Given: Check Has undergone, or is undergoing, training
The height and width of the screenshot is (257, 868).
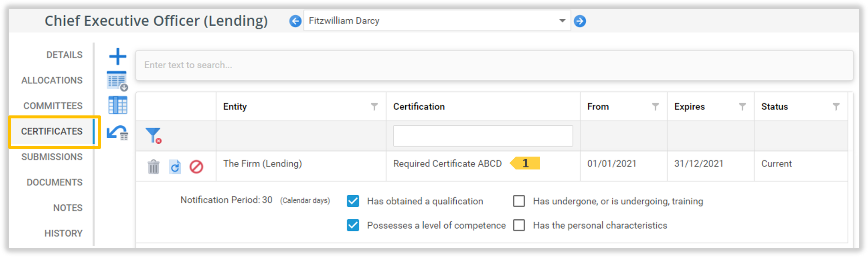Looking at the screenshot, I should click(x=519, y=201).
